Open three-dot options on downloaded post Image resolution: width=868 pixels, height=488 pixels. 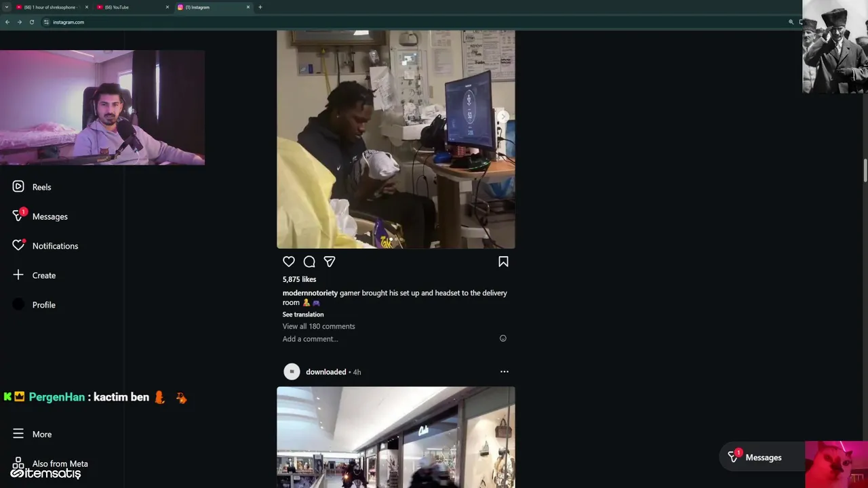(504, 371)
